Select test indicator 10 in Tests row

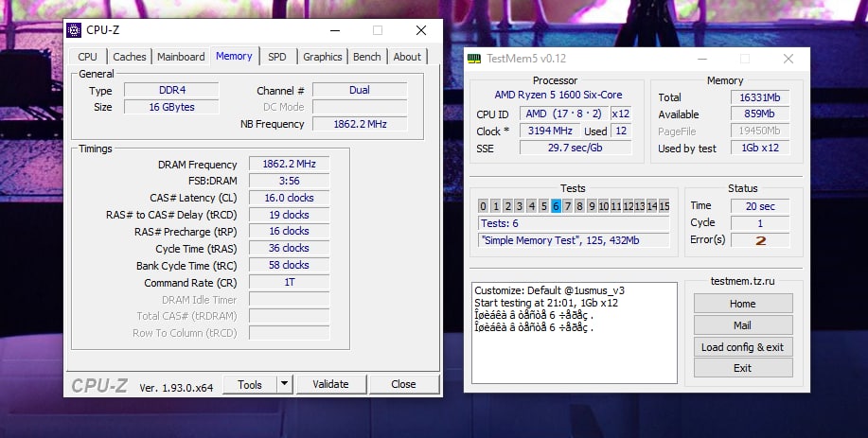603,206
